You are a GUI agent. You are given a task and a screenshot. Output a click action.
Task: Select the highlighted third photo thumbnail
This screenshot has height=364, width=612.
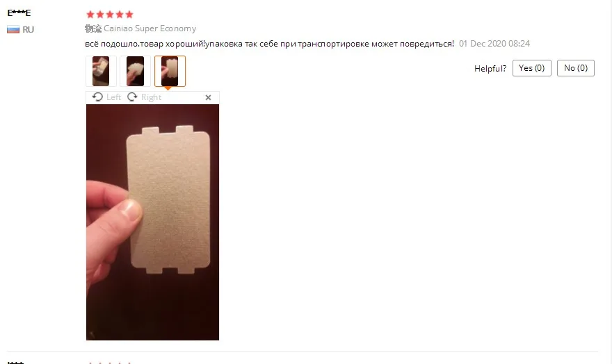[170, 71]
